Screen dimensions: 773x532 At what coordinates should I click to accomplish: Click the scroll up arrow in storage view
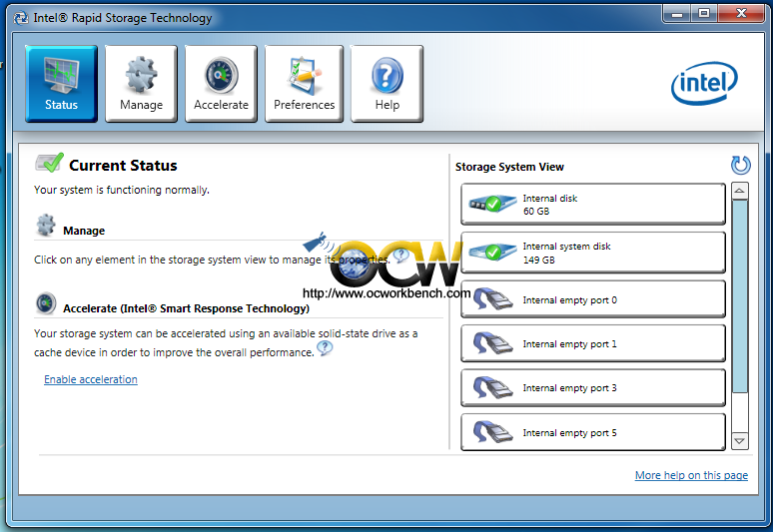point(739,191)
